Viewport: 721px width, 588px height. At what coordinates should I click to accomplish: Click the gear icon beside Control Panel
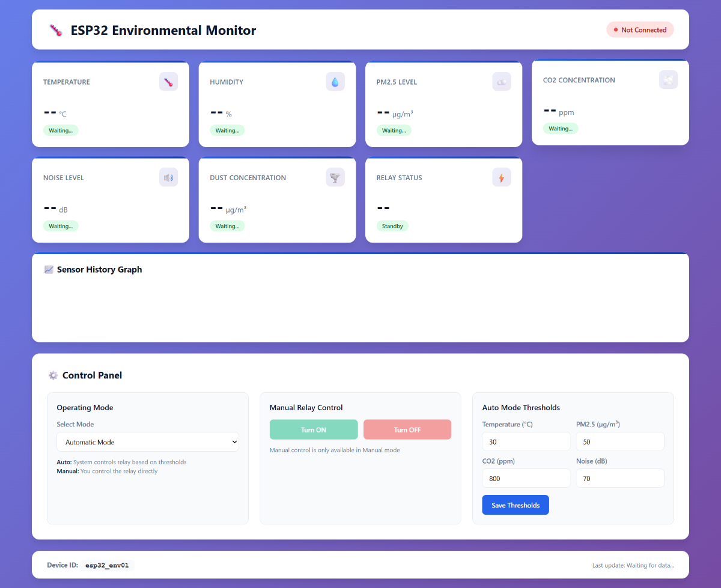[x=53, y=375]
